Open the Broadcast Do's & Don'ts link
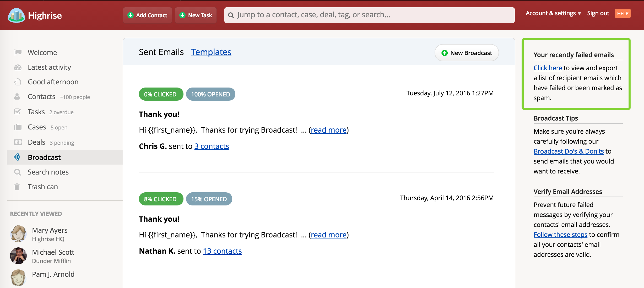 (x=569, y=151)
